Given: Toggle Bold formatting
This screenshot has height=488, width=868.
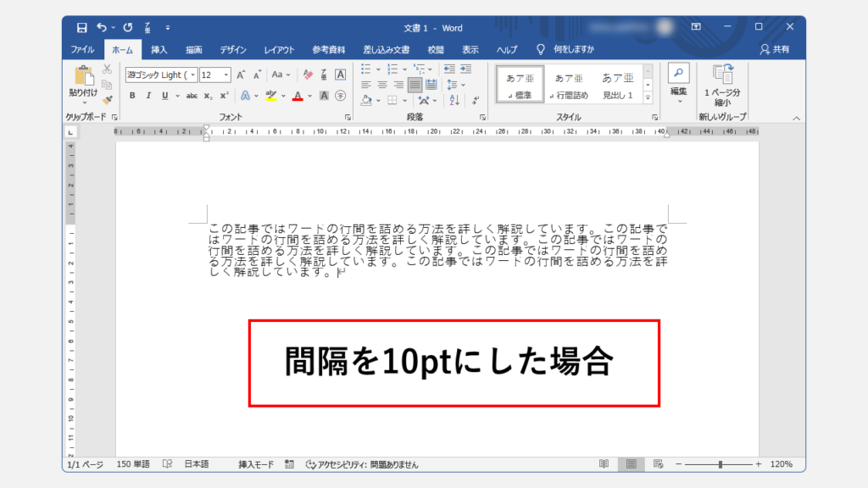Looking at the screenshot, I should pos(133,96).
